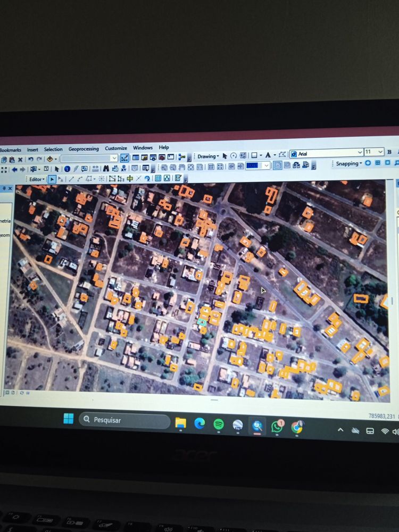Go forward to next extent

(22, 169)
